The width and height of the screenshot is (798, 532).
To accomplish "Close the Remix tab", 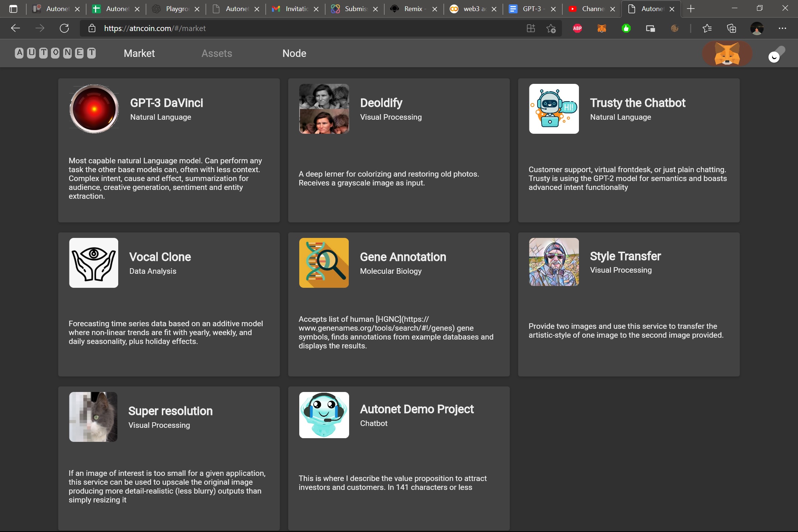I will 435,9.
